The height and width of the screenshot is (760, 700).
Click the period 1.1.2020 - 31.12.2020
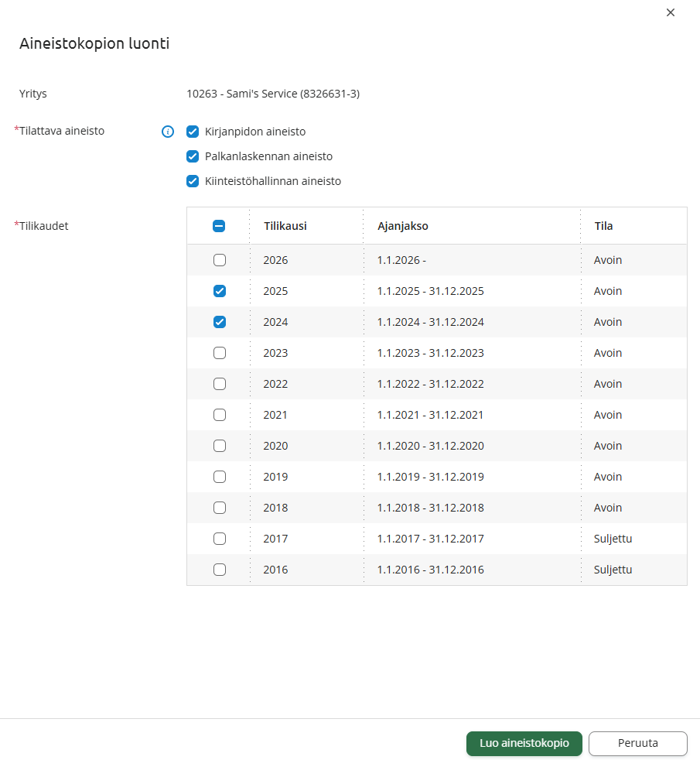point(431,446)
